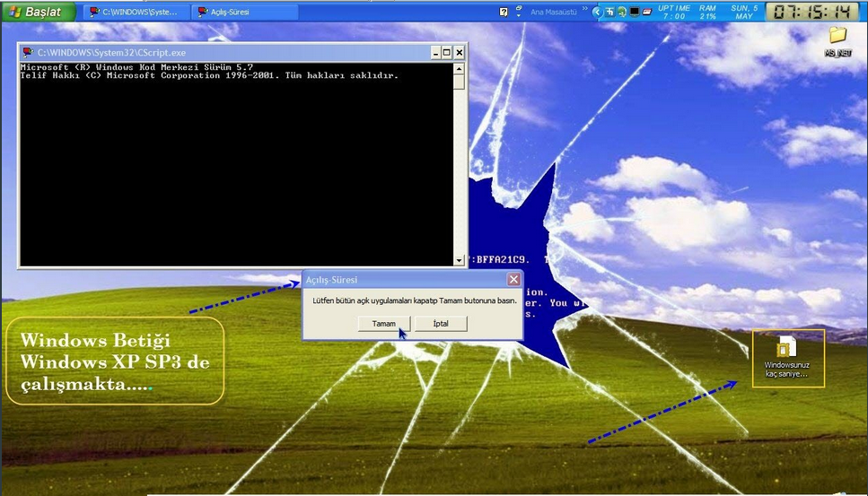Click the CScript.exe window title bar

point(242,53)
